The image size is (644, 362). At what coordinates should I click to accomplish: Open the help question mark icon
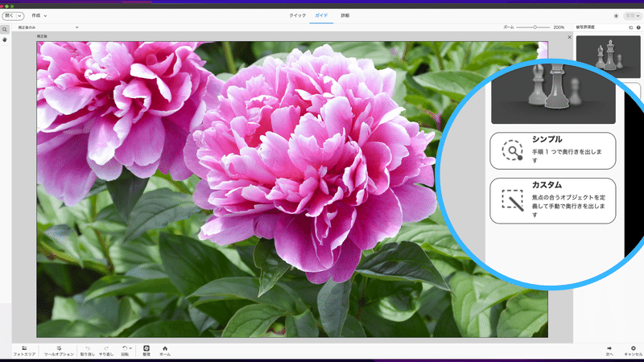click(x=638, y=27)
